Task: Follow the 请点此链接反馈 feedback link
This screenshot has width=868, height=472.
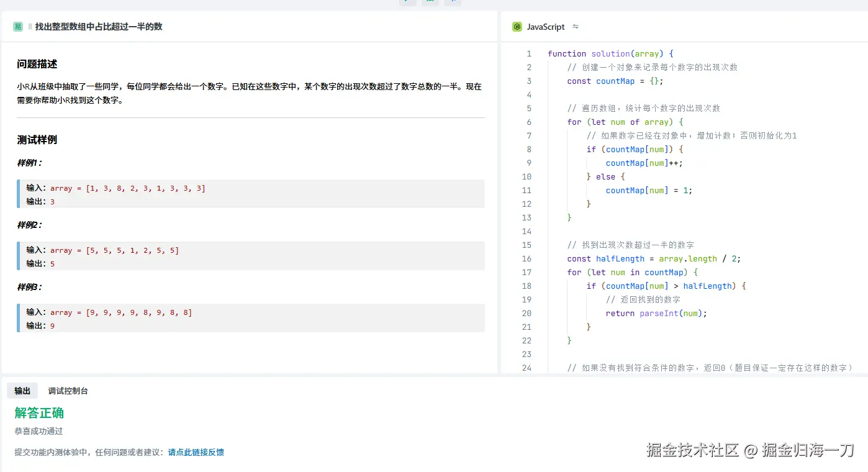Action: pyautogui.click(x=196, y=452)
